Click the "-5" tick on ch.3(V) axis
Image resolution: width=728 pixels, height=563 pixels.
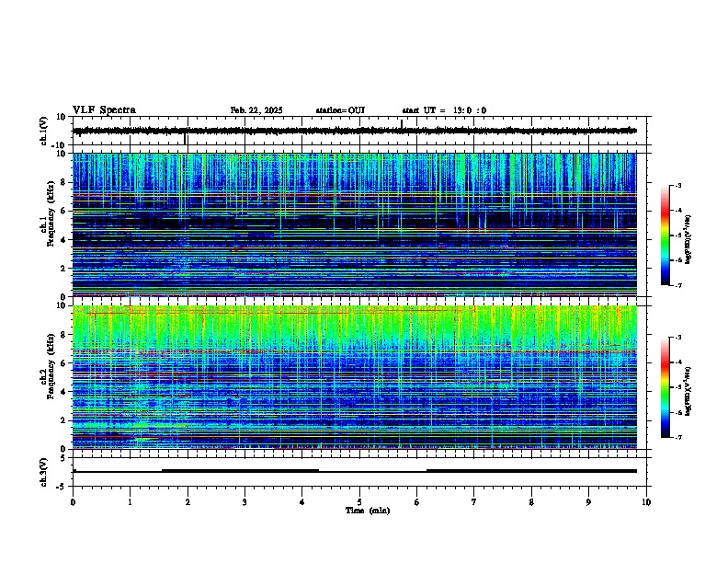tap(62, 487)
